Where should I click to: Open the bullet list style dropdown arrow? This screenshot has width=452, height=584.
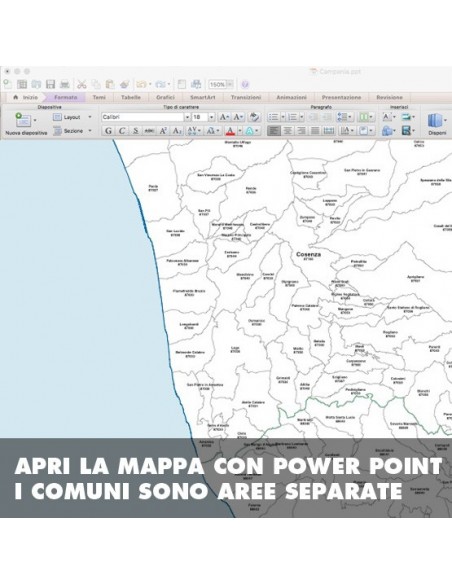click(x=283, y=117)
